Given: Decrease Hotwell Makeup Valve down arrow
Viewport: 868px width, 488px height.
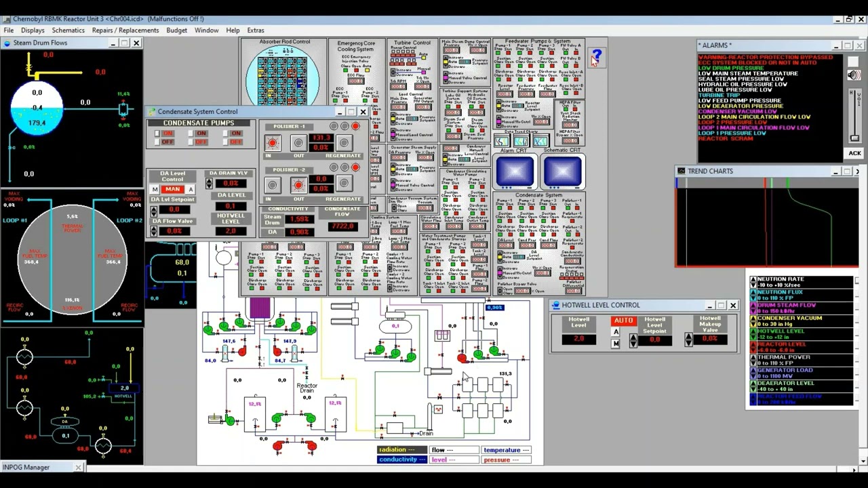Looking at the screenshot, I should [x=688, y=343].
